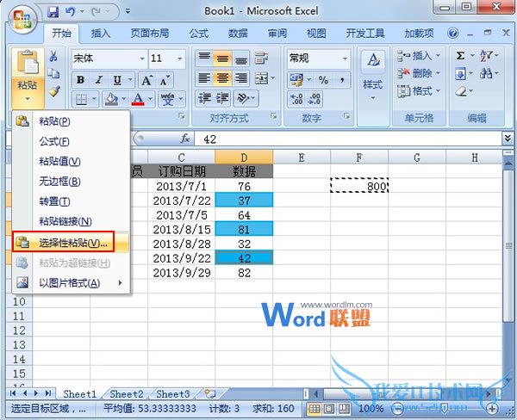Decrease decimal places
The height and width of the screenshot is (420, 517).
[x=314, y=99]
